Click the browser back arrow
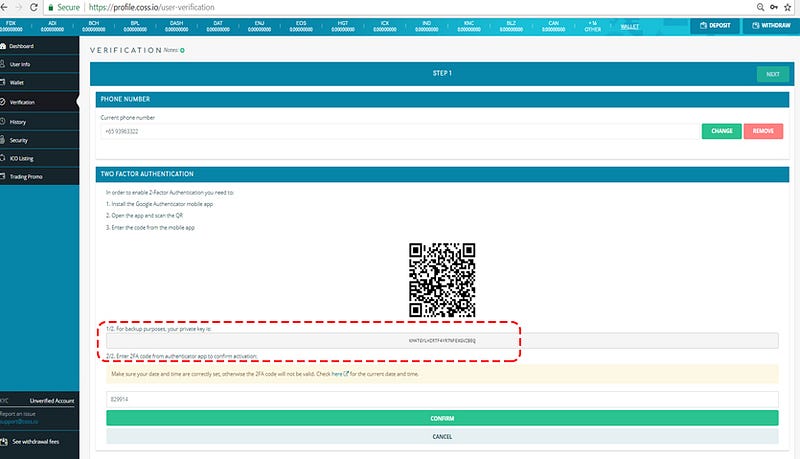The height and width of the screenshot is (459, 800). coord(4,7)
